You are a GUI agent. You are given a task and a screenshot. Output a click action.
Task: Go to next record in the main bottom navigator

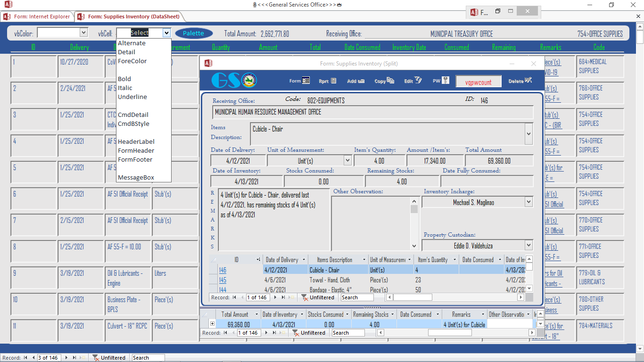coord(67,358)
